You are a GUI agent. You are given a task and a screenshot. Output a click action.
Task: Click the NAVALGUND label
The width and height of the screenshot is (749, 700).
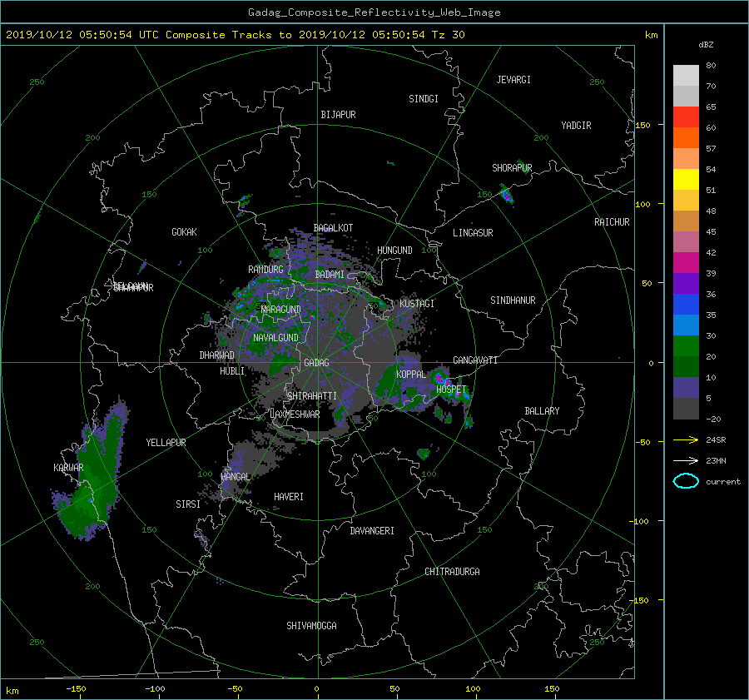tap(275, 338)
